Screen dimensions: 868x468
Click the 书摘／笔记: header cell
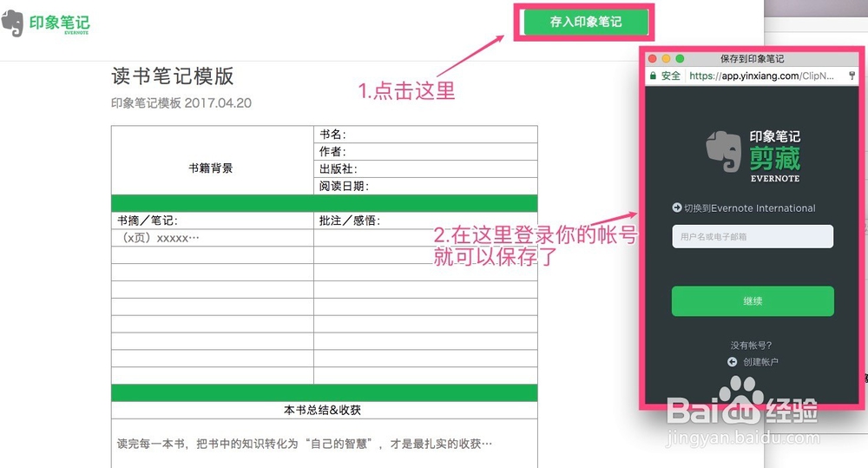click(213, 221)
